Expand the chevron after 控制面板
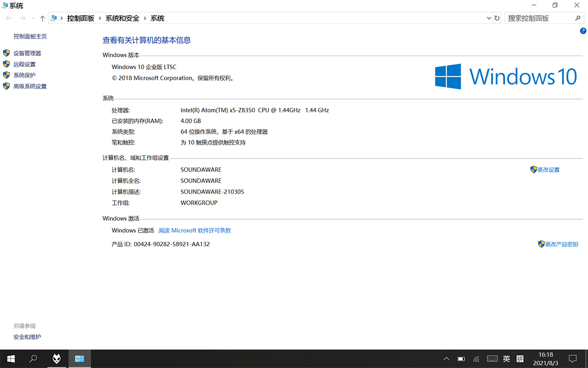Screen dimensions: 588x368 [x=99, y=18]
